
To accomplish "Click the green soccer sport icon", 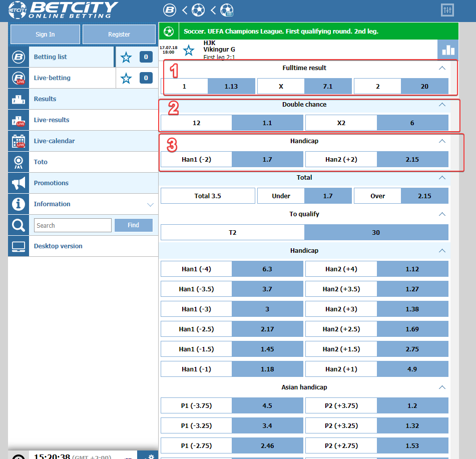I will click(x=169, y=31).
